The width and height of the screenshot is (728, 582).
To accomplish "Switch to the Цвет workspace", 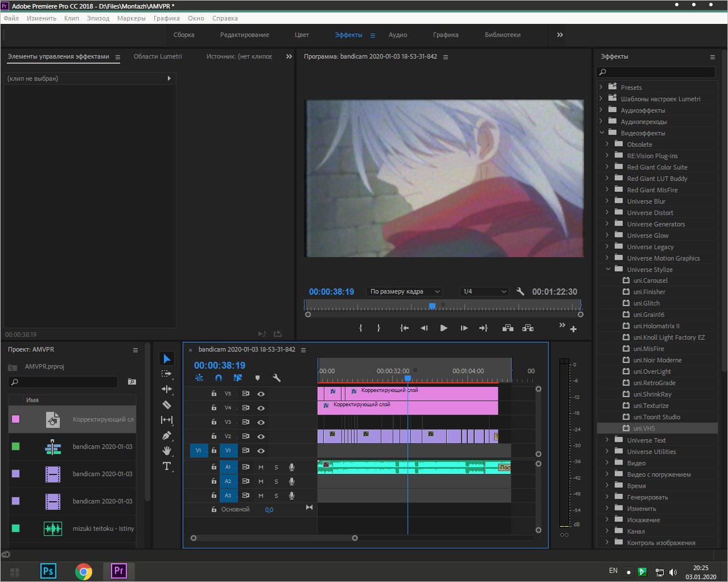I will pos(302,35).
